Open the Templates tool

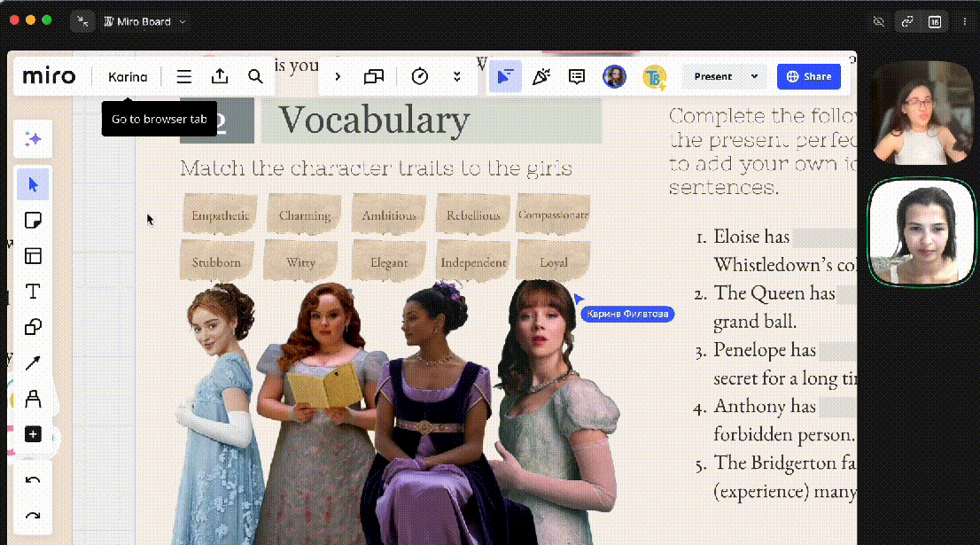(x=33, y=256)
